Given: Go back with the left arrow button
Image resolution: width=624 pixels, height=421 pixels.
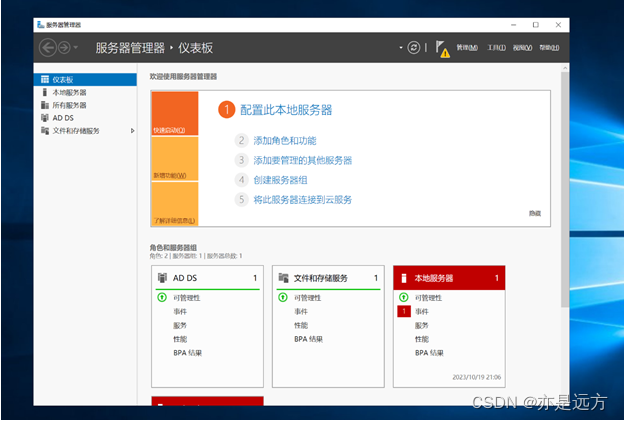Looking at the screenshot, I should [x=48, y=48].
